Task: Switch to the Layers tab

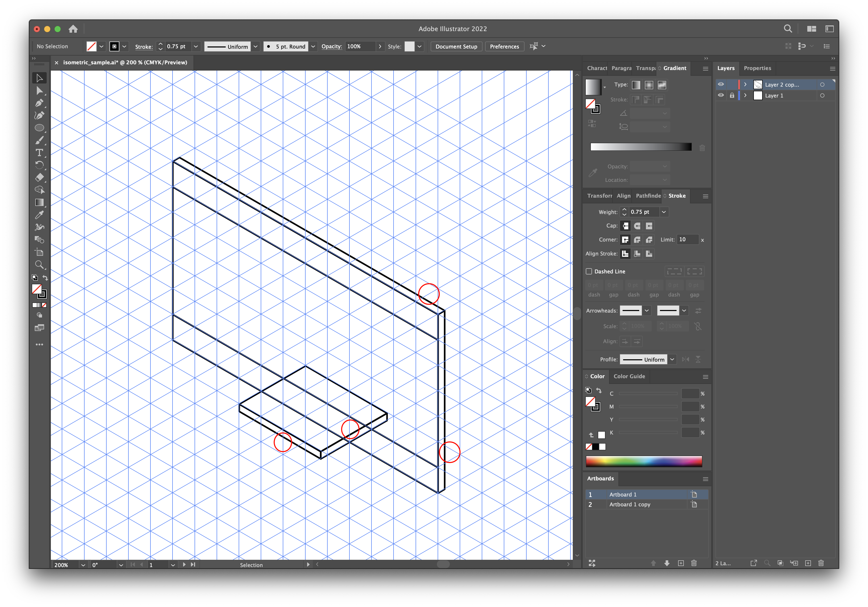Action: pos(726,68)
